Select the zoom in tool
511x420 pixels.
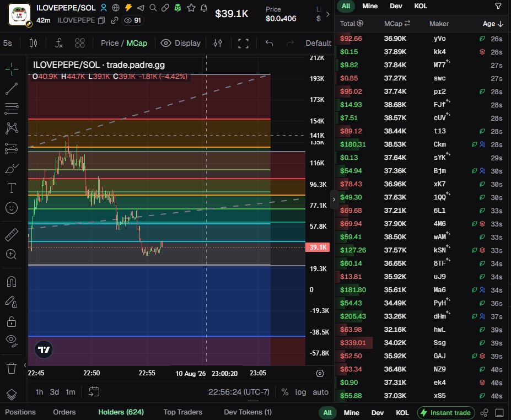[12, 254]
